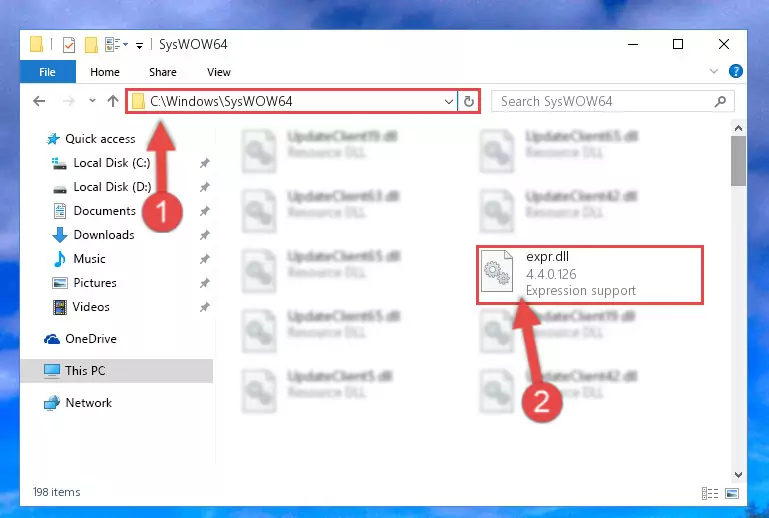Click the folder icon in title bar
The height and width of the screenshot is (518, 769).
pyautogui.click(x=37, y=44)
